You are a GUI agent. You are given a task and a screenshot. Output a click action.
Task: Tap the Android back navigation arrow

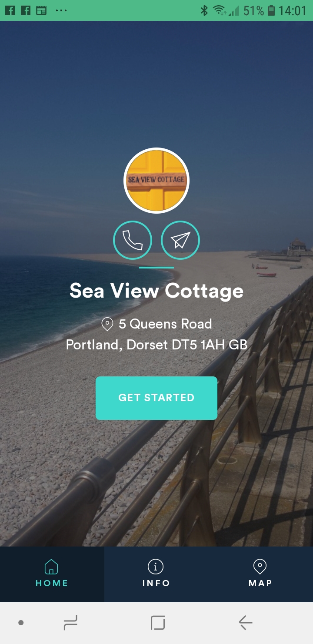[246, 623]
